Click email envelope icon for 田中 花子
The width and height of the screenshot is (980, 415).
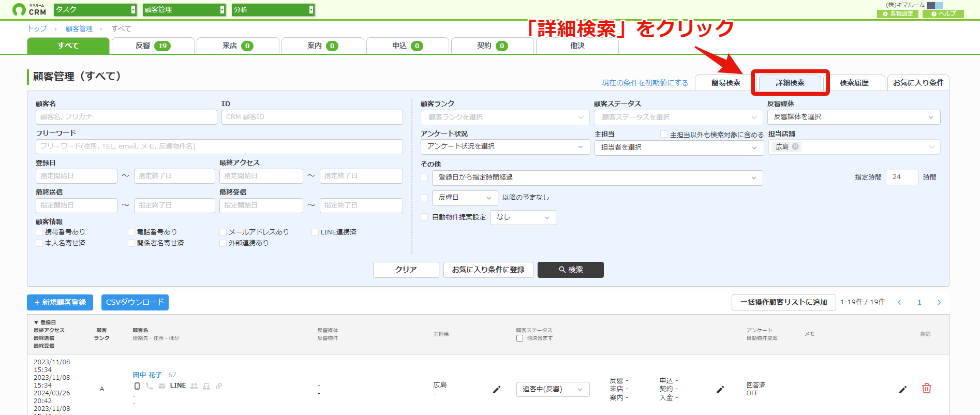162,386
